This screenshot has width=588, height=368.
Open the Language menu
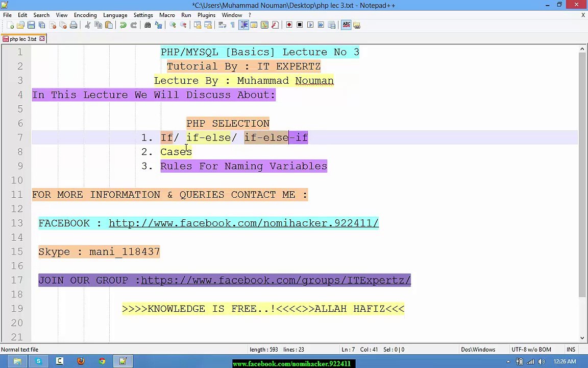pyautogui.click(x=115, y=15)
